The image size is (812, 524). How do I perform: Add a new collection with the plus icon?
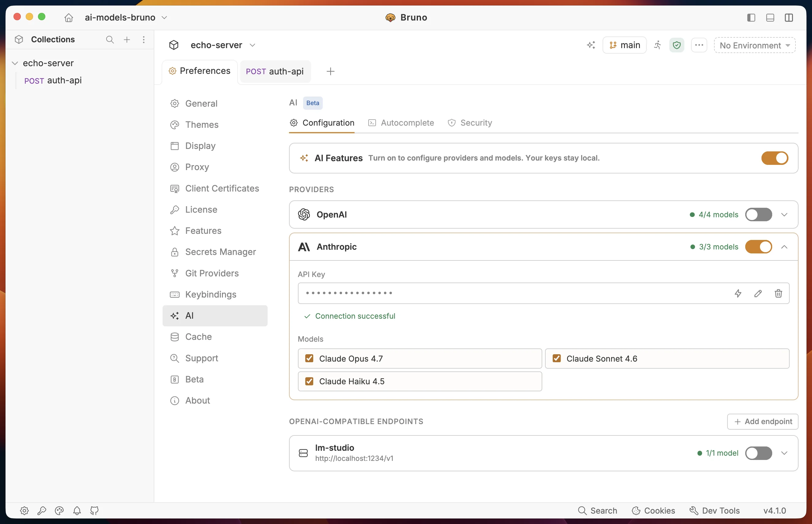127,40
